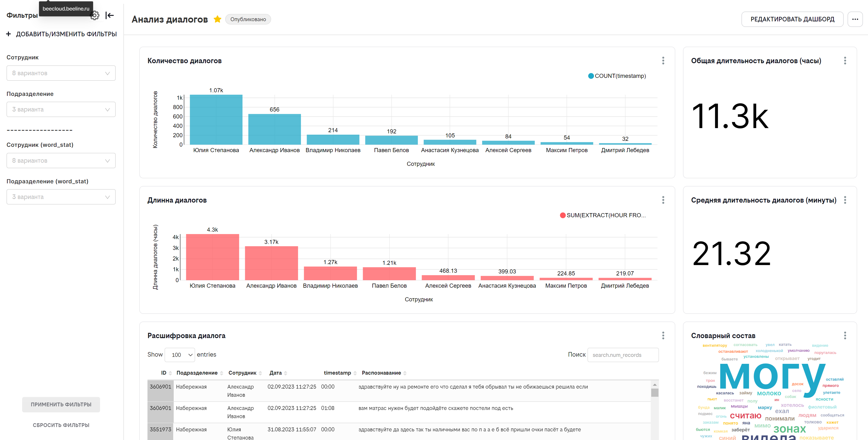868x440 pixels.
Task: Open options menu for Расшифровка диалога table
Action: coord(663,335)
